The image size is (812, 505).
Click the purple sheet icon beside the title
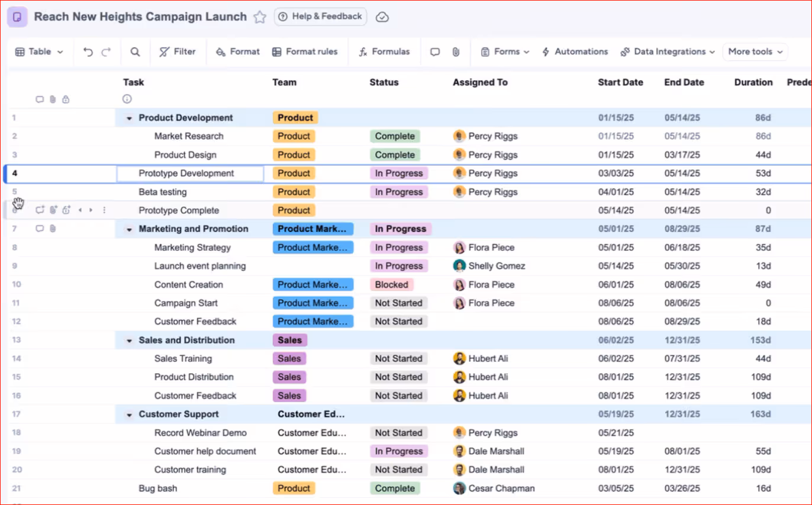(17, 17)
